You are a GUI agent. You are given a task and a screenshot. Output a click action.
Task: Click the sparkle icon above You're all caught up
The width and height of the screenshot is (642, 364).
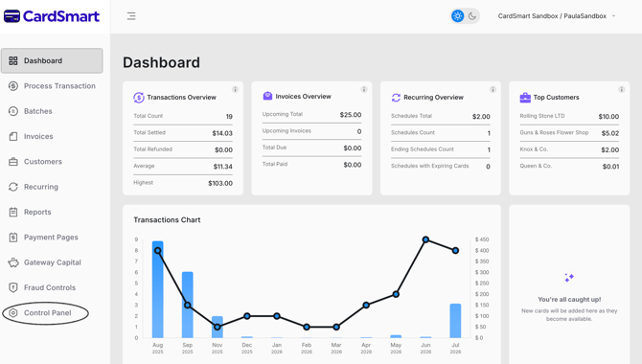[x=569, y=278]
